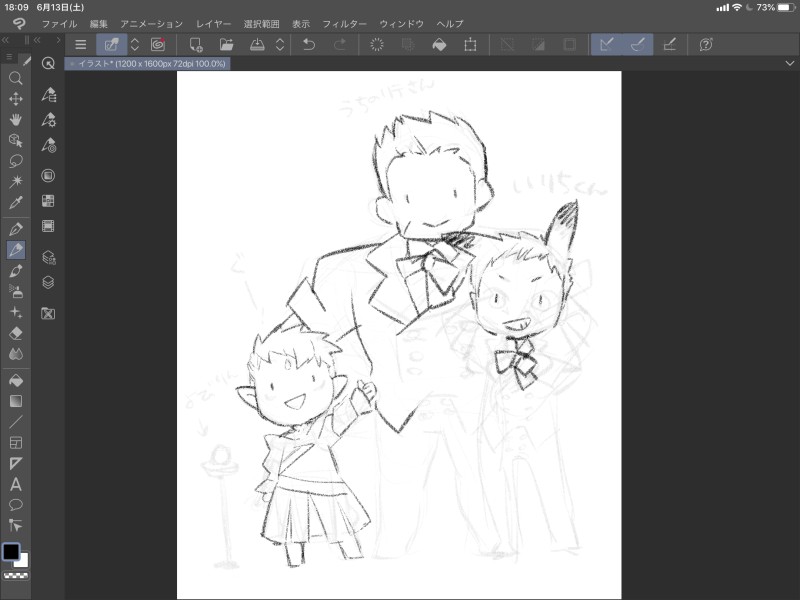Viewport: 800px width, 600px height.
Task: Select the Brush tool
Action: pyautogui.click(x=16, y=271)
